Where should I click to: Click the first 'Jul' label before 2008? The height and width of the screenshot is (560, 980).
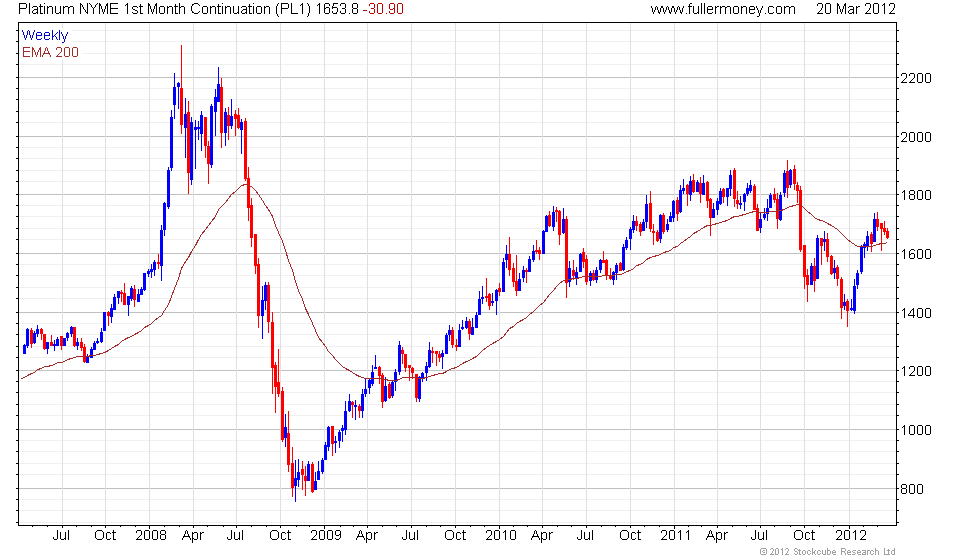[x=61, y=536]
